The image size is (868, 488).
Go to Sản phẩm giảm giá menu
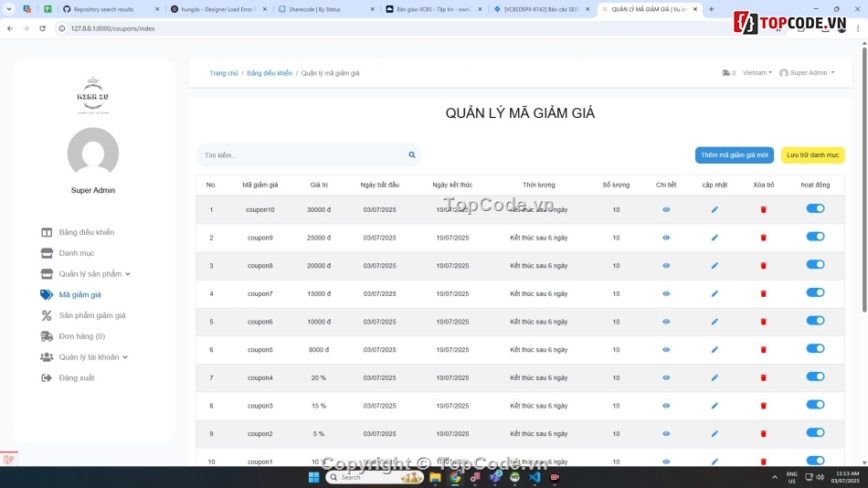[91, 315]
